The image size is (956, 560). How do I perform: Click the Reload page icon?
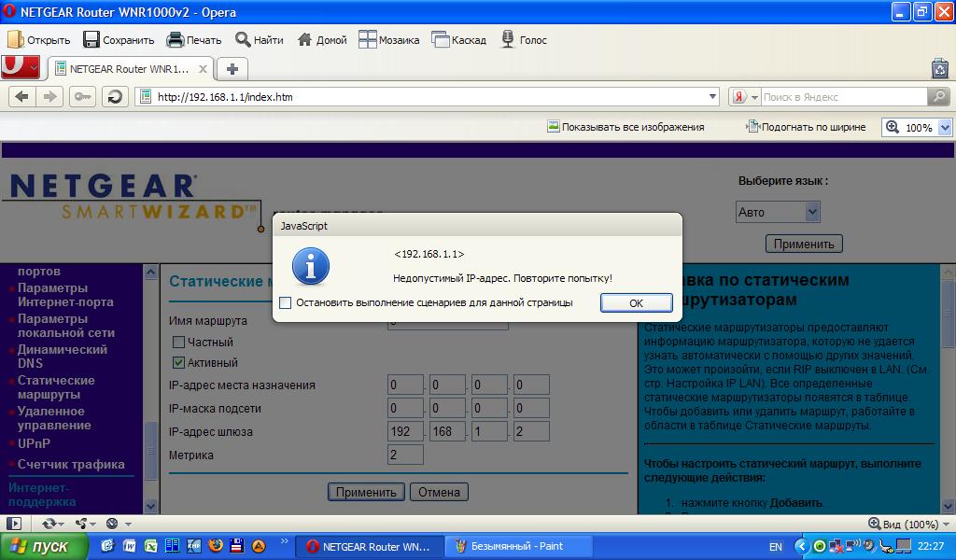coord(115,96)
